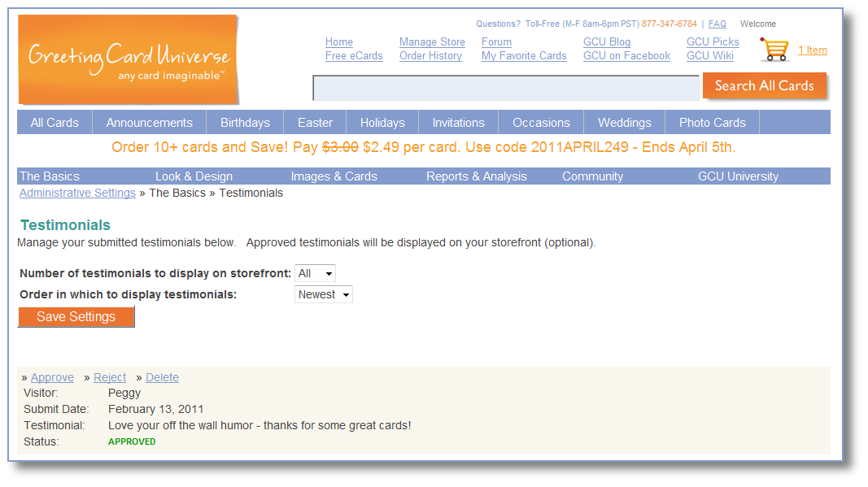Click the Save Settings button
Viewport: 868px width, 487px height.
[x=76, y=316]
